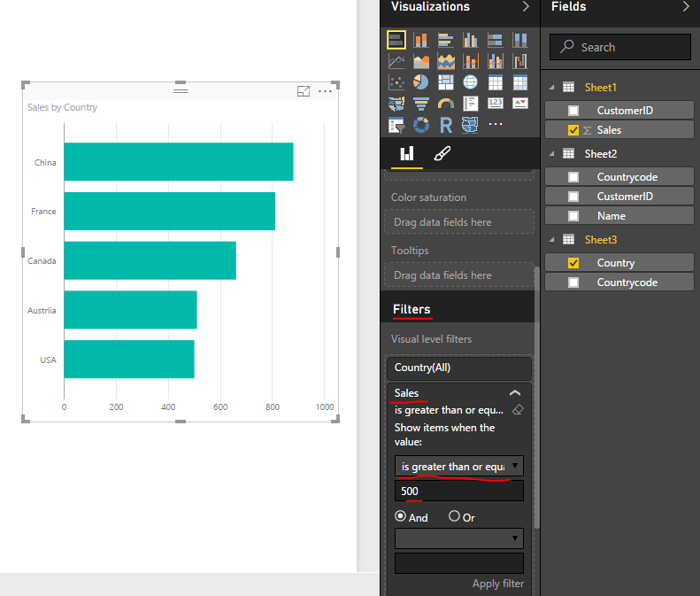Select the And radio button
This screenshot has width=700, height=596.
401,516
